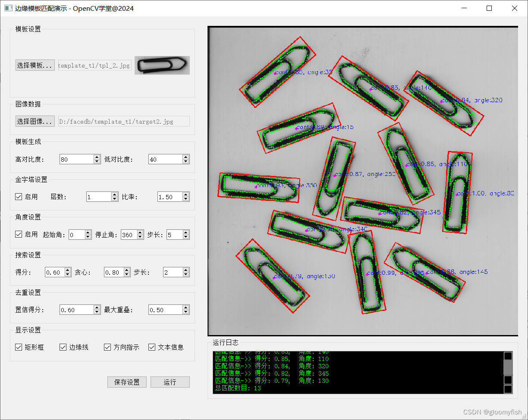Decrease search 步长 with its down arrow

coord(186,275)
